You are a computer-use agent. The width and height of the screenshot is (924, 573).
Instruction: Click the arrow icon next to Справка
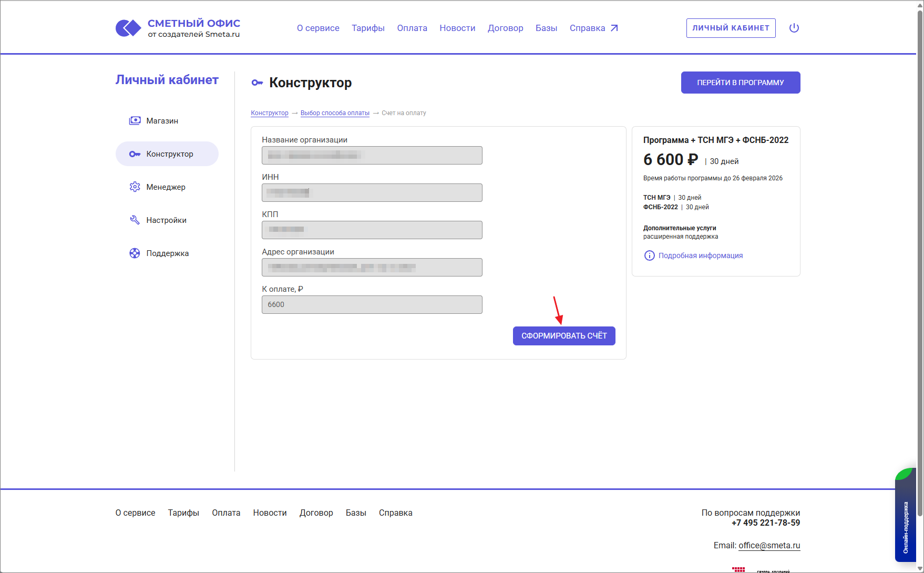point(614,28)
